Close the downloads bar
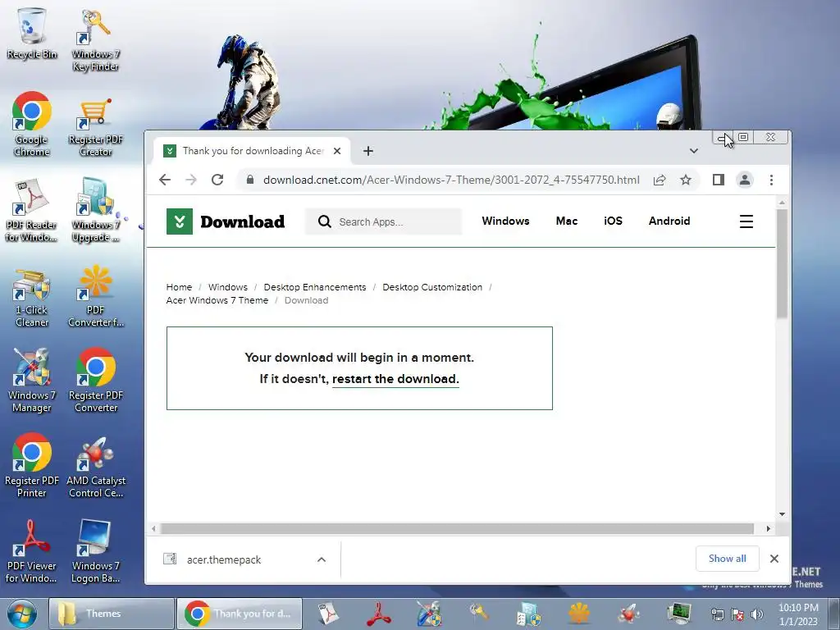Screen dimensions: 840x630 [774, 559]
